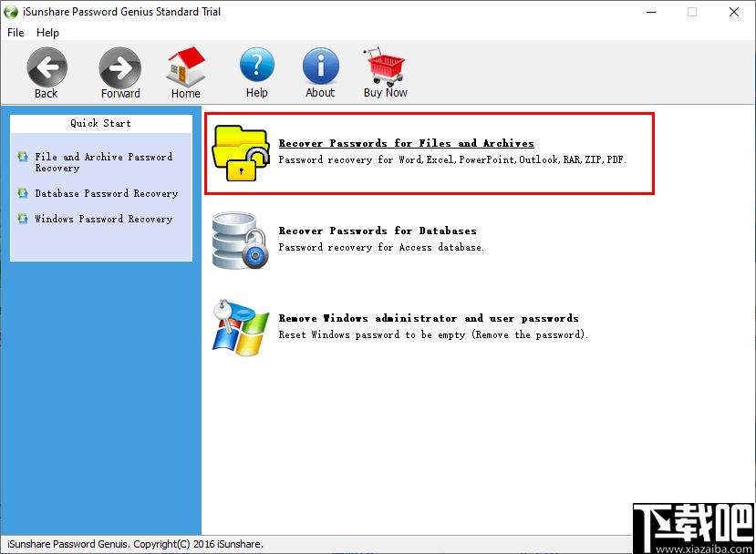Go to Home via the house icon
This screenshot has width=756, height=554.
186,67
